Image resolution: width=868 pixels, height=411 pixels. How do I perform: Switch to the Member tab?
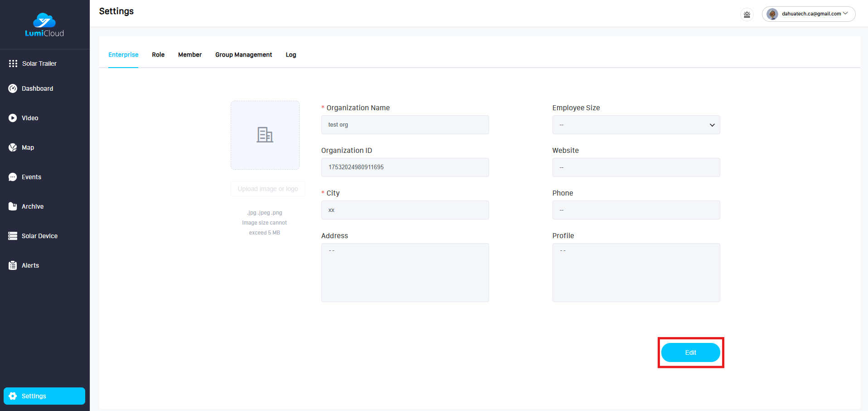(x=189, y=55)
